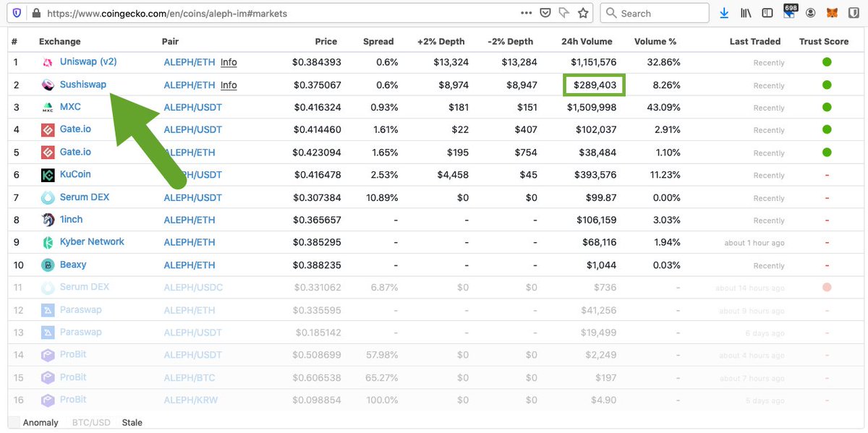Open the MetaMask fox extension
Image resolution: width=868 pixels, height=433 pixels.
coord(833,13)
